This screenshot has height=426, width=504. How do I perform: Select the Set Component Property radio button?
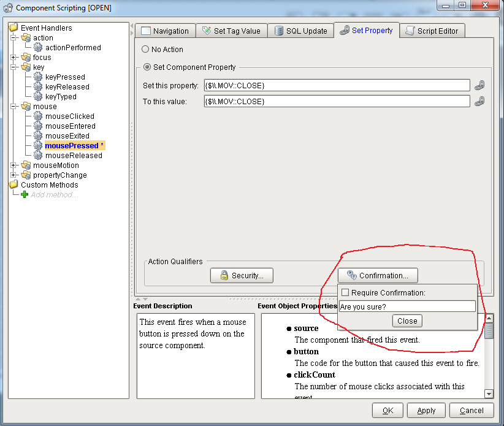(147, 67)
